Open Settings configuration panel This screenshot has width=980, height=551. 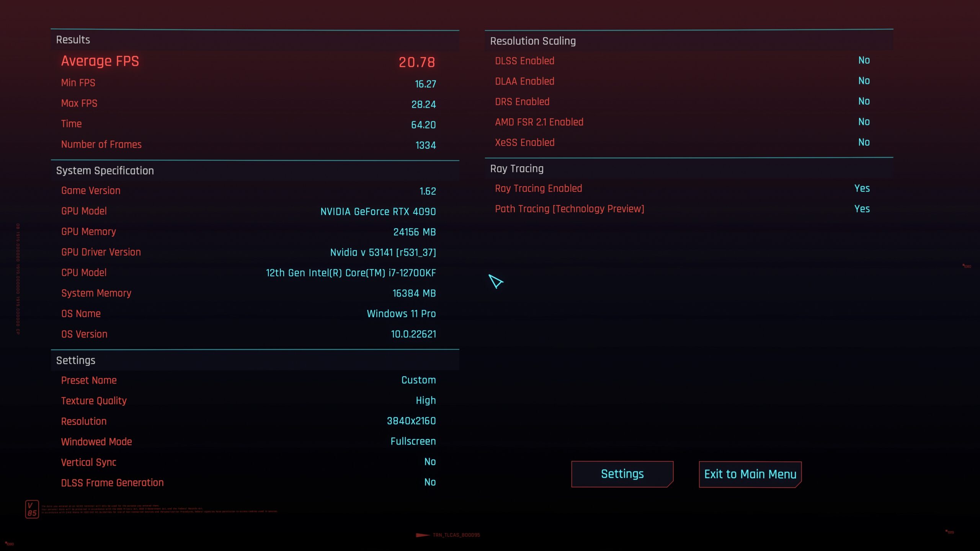[622, 474]
